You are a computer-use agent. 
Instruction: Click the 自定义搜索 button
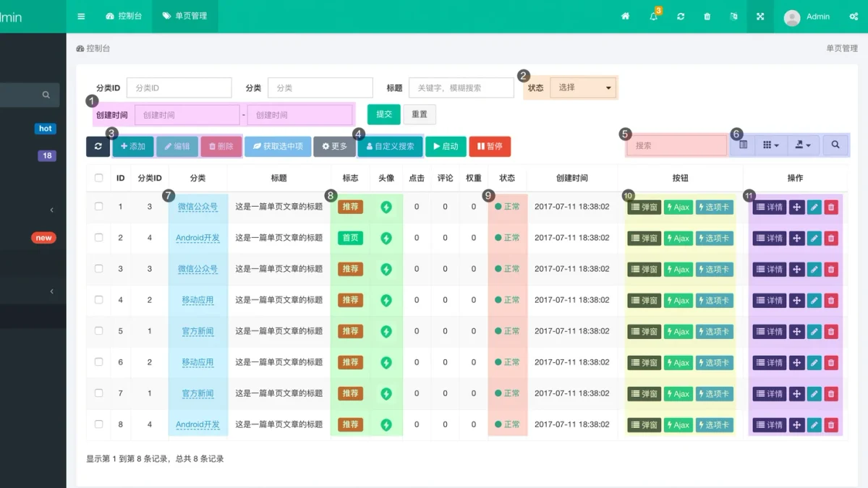tap(391, 146)
